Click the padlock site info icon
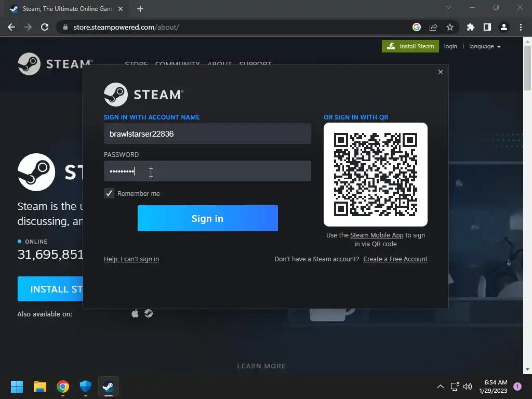Viewport: 532px width, 399px height. coord(65,27)
